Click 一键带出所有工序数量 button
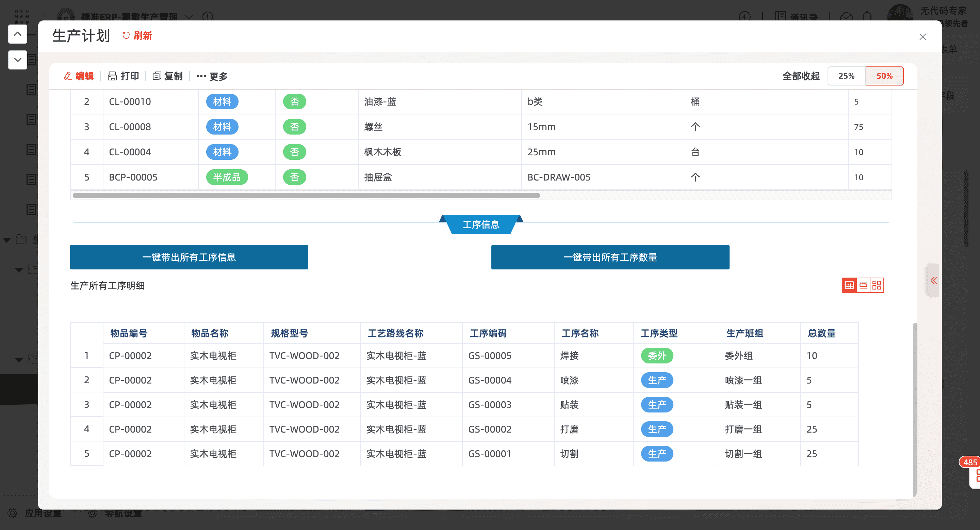 click(610, 257)
